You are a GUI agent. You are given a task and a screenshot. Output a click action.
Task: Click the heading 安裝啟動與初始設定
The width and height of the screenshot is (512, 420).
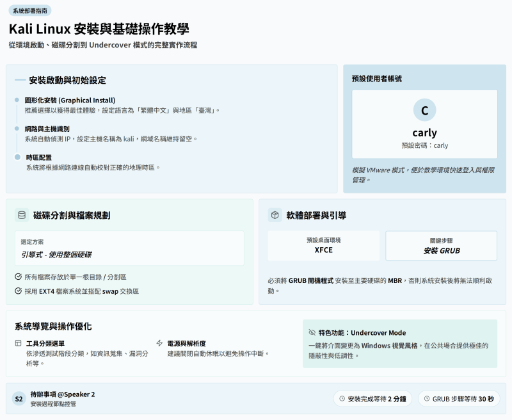[68, 80]
